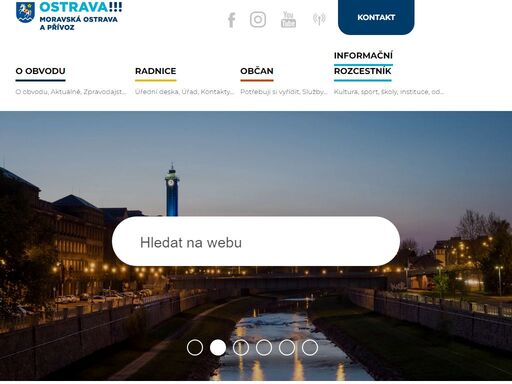The height and width of the screenshot is (384, 512).
Task: Open the Instagram profile icon
Action: (258, 19)
